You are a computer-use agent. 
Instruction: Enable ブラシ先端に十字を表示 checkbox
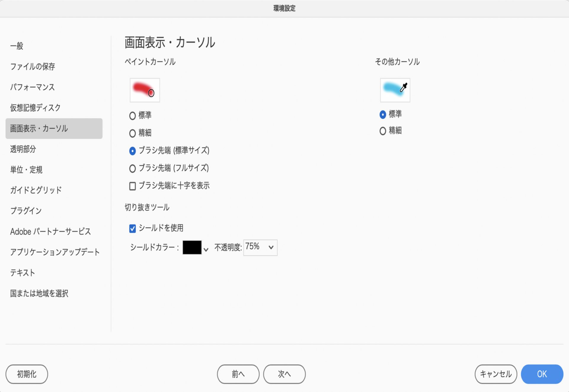pyautogui.click(x=132, y=186)
